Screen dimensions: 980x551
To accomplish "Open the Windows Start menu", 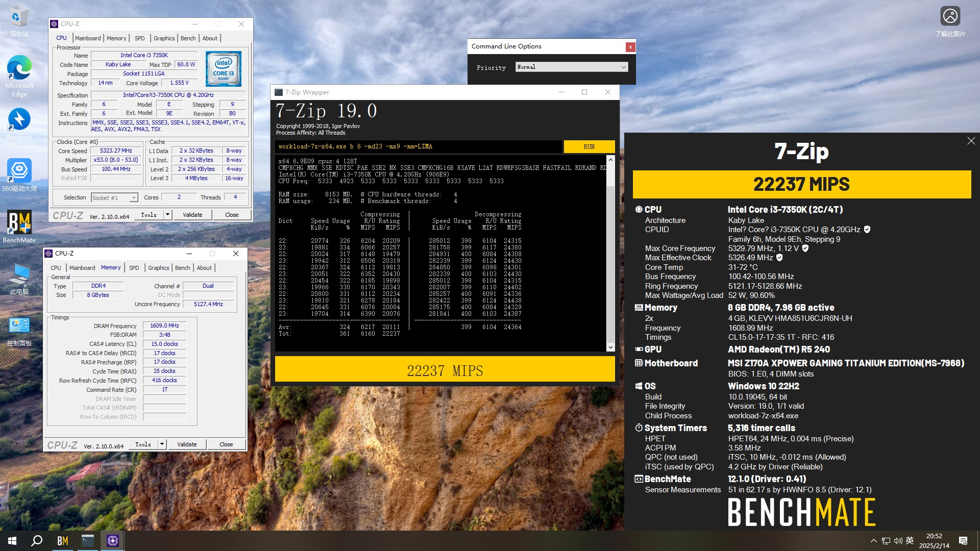I will [12, 541].
